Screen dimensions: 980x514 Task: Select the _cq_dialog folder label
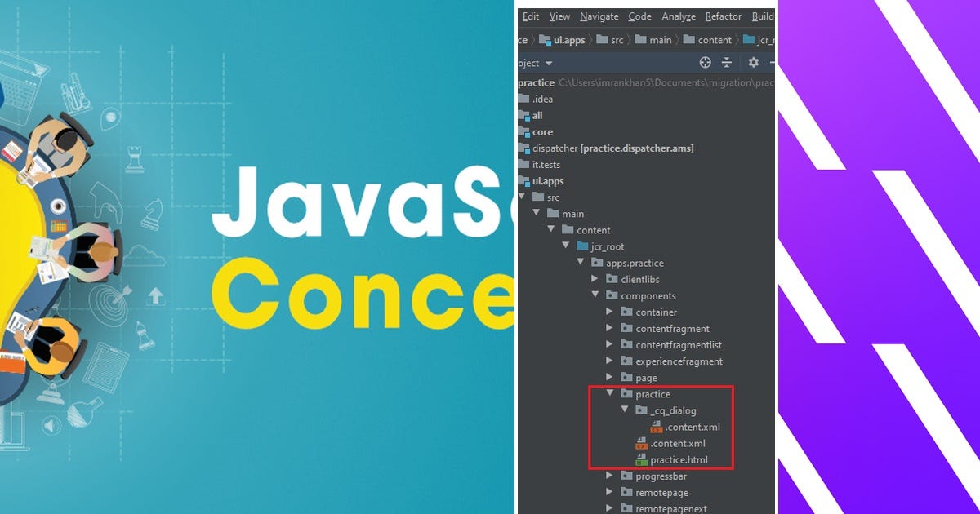coord(674,410)
